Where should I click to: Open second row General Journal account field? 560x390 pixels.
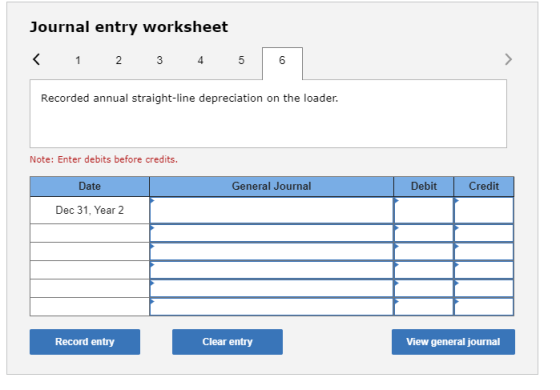(x=271, y=233)
